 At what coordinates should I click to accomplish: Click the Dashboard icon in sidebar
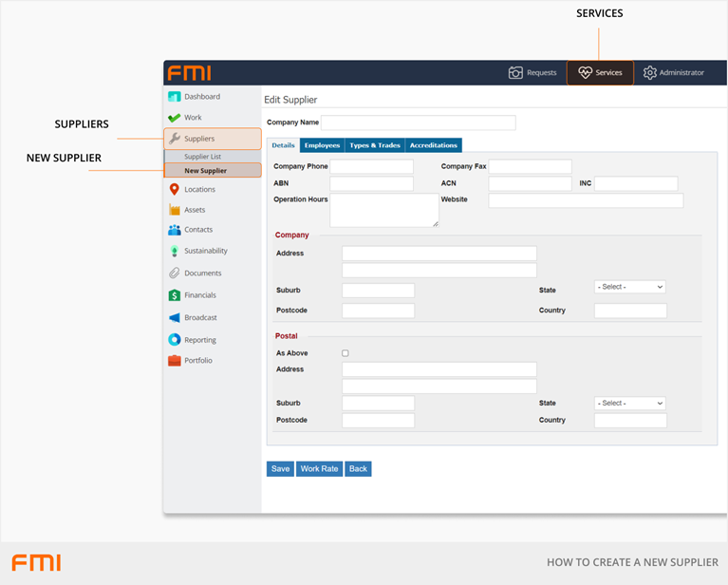click(175, 97)
